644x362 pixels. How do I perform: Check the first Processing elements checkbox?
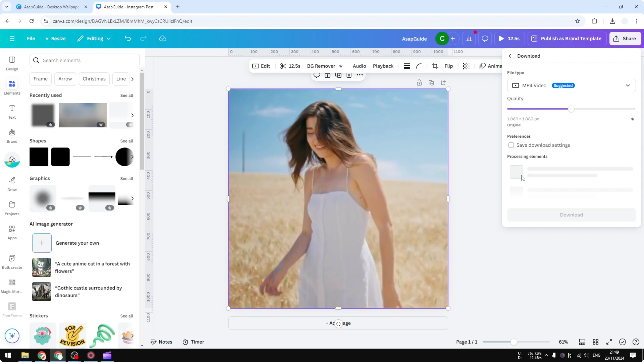point(516,172)
